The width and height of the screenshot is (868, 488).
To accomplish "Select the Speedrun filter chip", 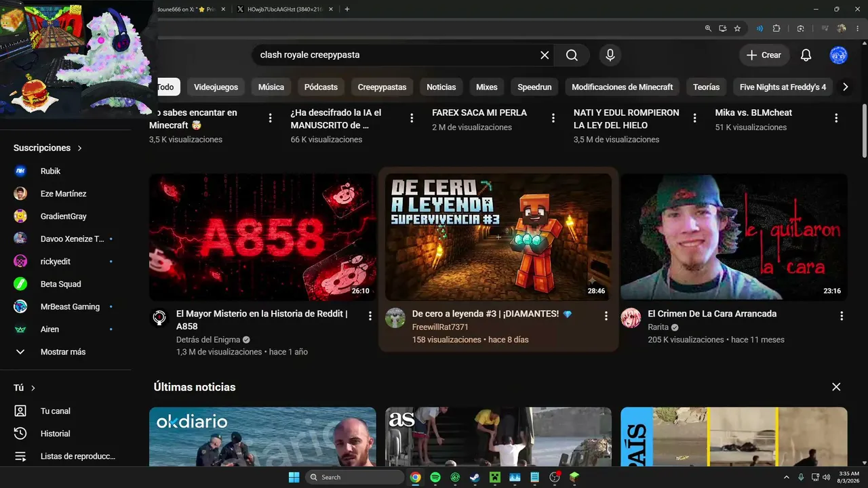I will [x=534, y=87].
